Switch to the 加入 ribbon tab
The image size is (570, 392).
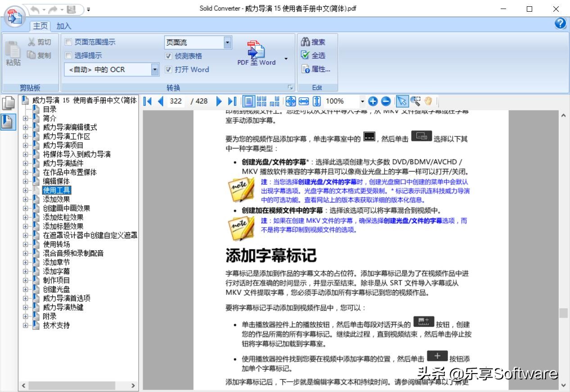63,26
